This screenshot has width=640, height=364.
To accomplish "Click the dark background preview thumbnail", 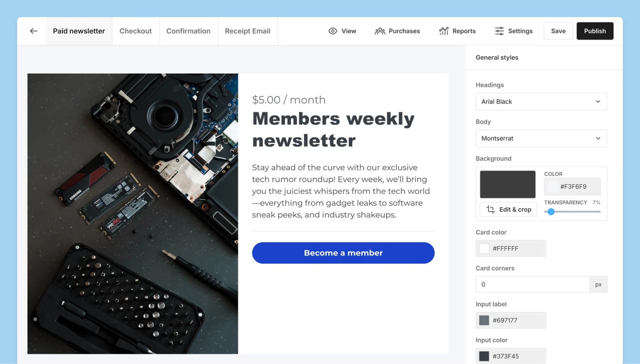I will coord(508,184).
